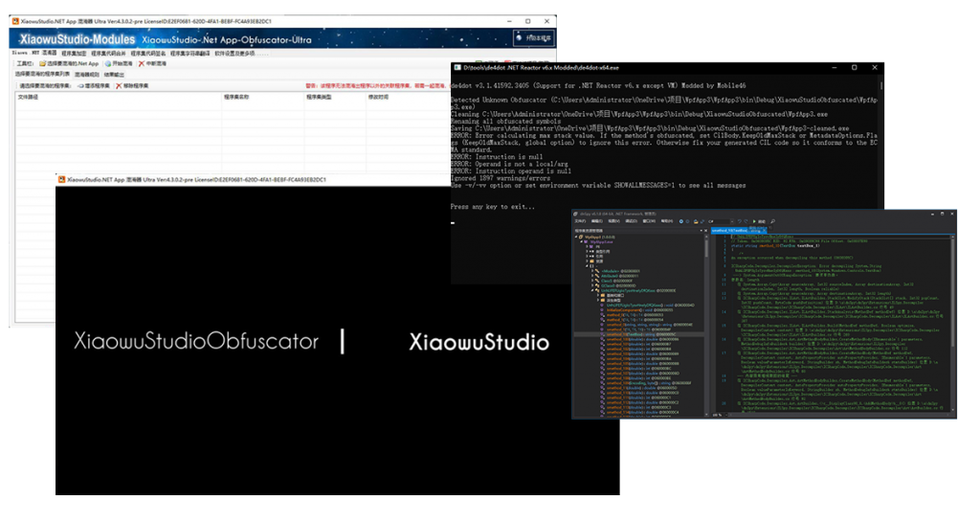This screenshot has width=980, height=523.
Task: Expand the 基类和接口 folder node
Action: coord(598,295)
